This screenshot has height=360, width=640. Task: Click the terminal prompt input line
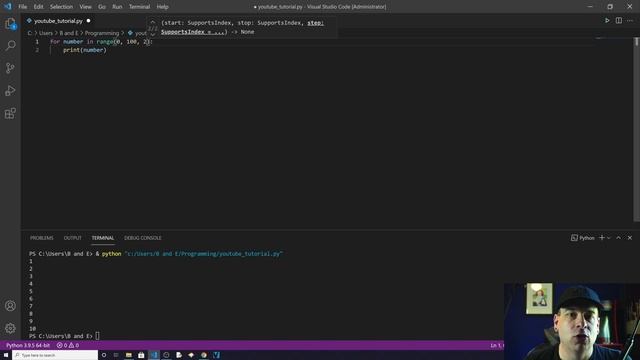point(64,336)
